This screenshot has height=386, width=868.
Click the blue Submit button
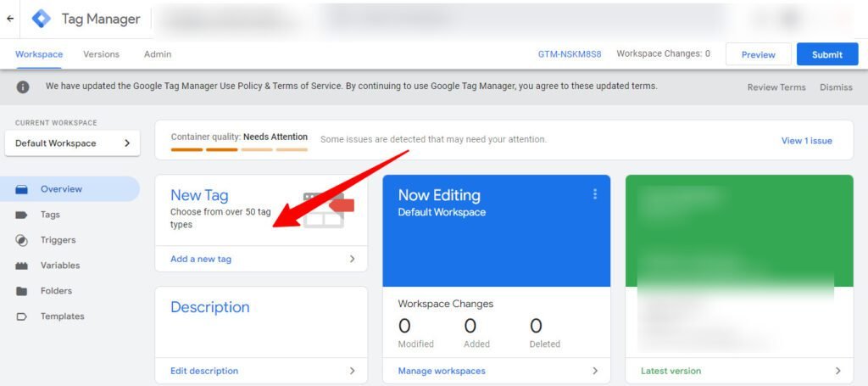pyautogui.click(x=827, y=54)
